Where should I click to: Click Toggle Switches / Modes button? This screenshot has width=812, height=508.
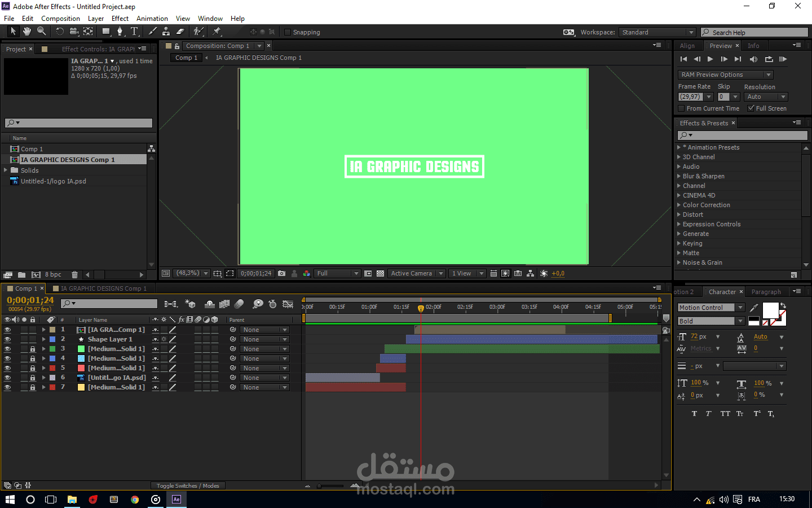click(x=188, y=485)
